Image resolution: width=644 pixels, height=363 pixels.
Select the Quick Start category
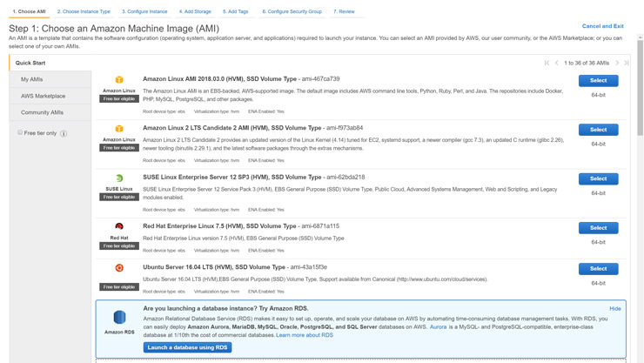coord(30,63)
